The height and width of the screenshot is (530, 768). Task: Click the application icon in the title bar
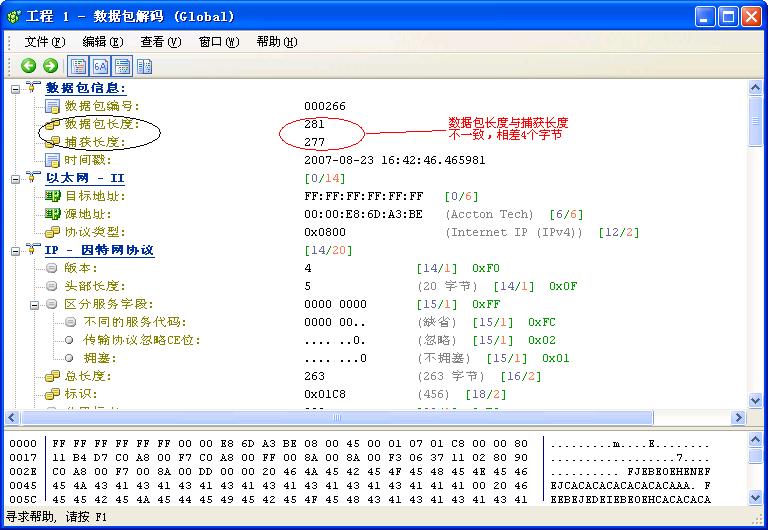pyautogui.click(x=14, y=17)
